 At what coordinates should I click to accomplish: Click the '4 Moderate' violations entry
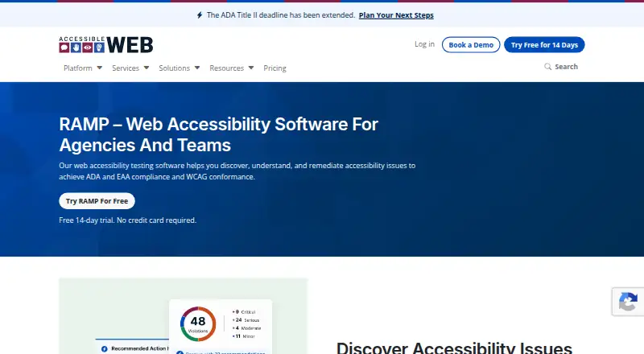point(247,328)
